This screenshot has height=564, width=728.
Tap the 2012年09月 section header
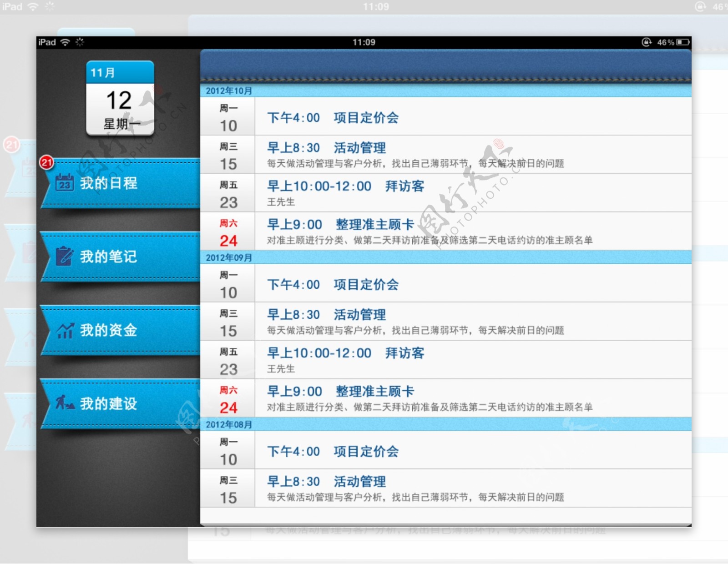(446, 257)
